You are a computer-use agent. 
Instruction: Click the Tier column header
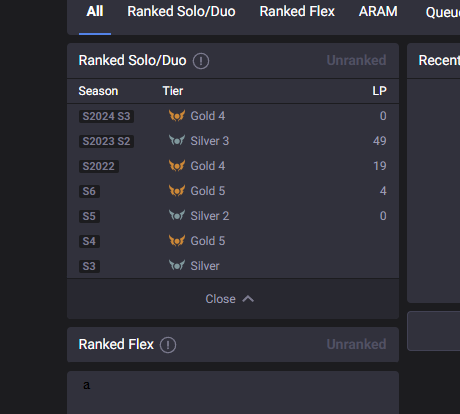point(173,91)
